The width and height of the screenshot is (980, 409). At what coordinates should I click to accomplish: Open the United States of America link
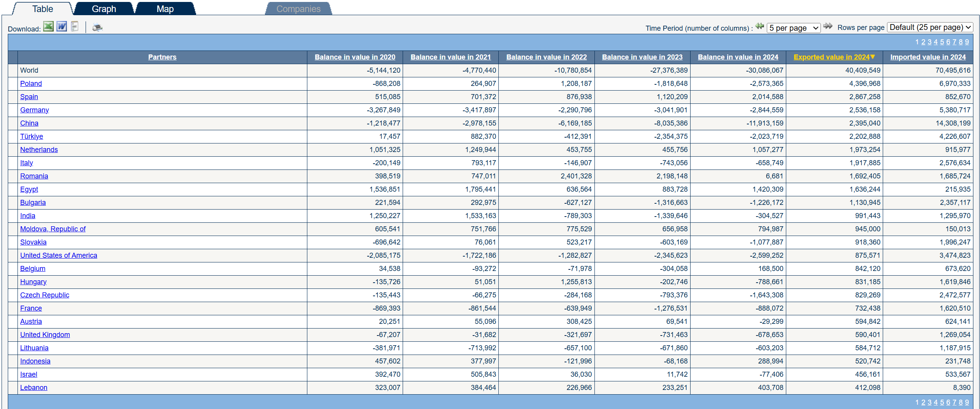coord(59,255)
